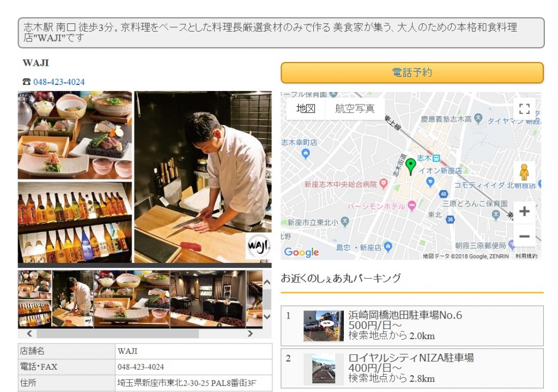Click the WAJI restaurant heading
558x392 pixels.
pos(35,63)
